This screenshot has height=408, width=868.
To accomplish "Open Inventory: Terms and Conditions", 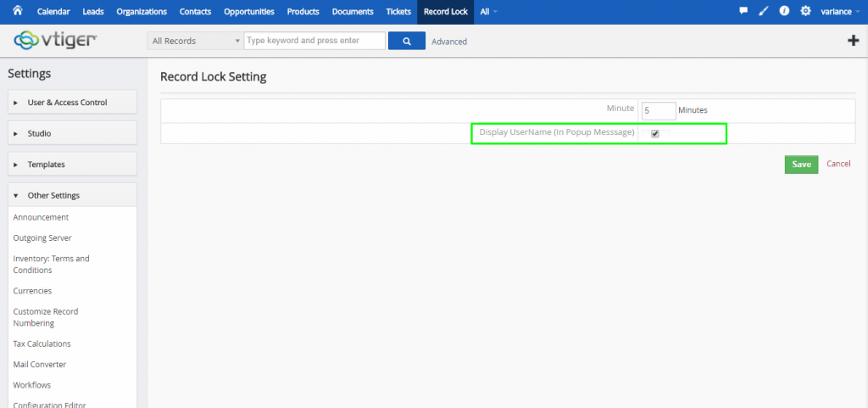I will [51, 265].
